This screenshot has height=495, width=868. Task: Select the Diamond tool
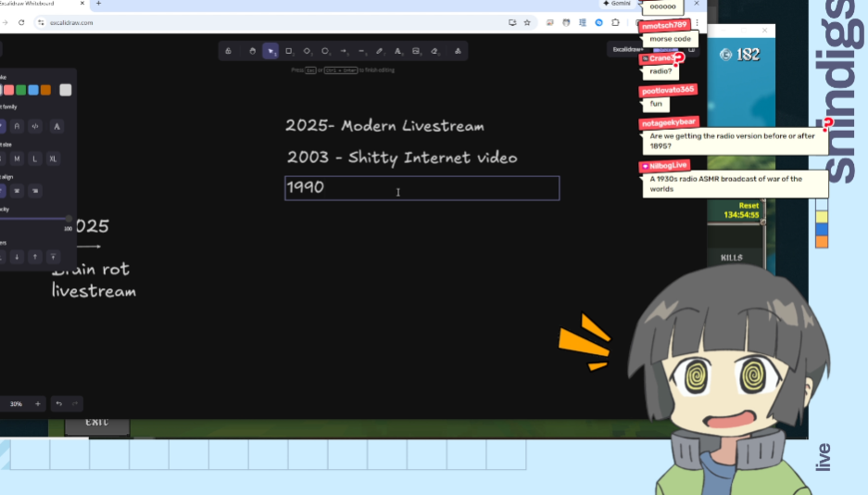click(x=308, y=51)
